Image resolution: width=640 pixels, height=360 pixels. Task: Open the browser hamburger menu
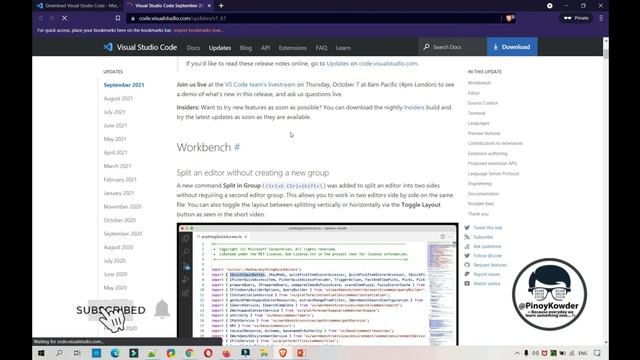click(601, 18)
